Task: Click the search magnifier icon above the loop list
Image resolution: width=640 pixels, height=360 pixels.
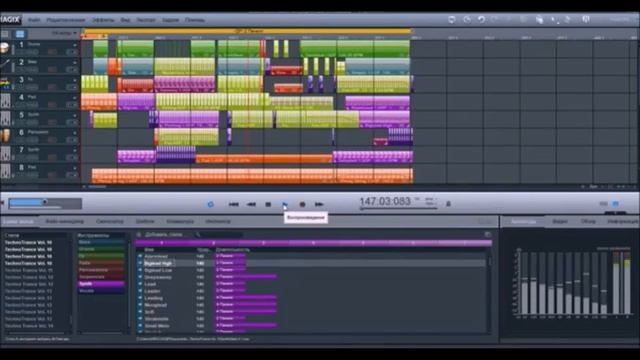Action: point(198,235)
